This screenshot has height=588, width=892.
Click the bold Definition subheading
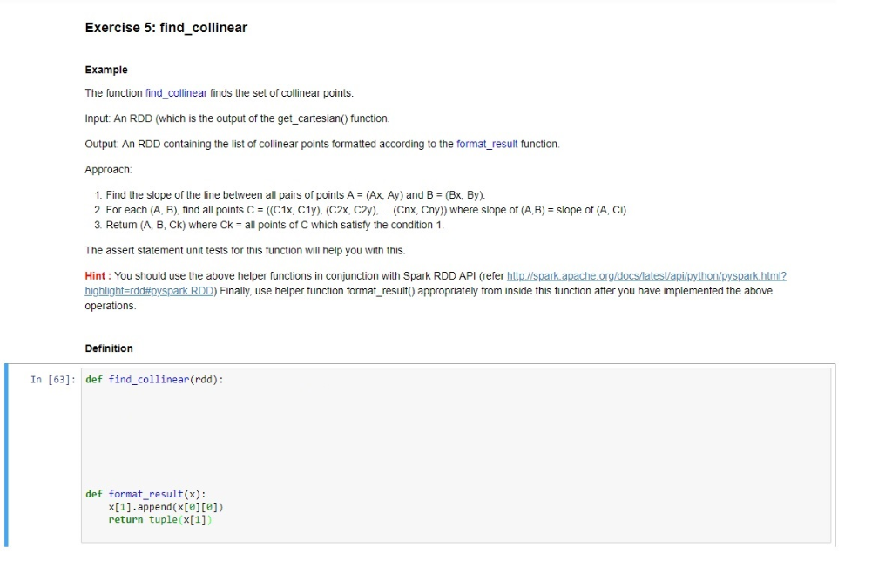[x=109, y=348]
